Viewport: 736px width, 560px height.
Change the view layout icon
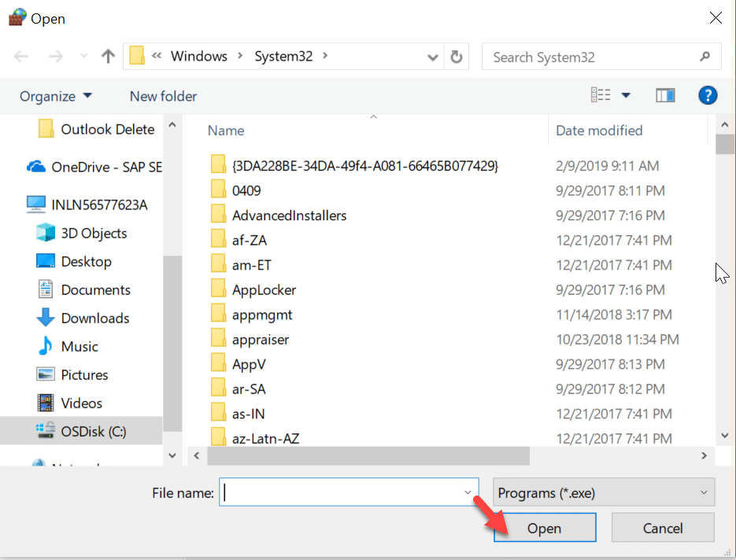(601, 95)
